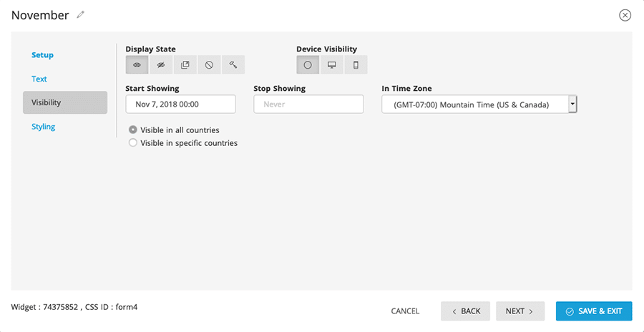Choose the disabled circle-slash display state
This screenshot has height=332, width=644.
coord(209,65)
